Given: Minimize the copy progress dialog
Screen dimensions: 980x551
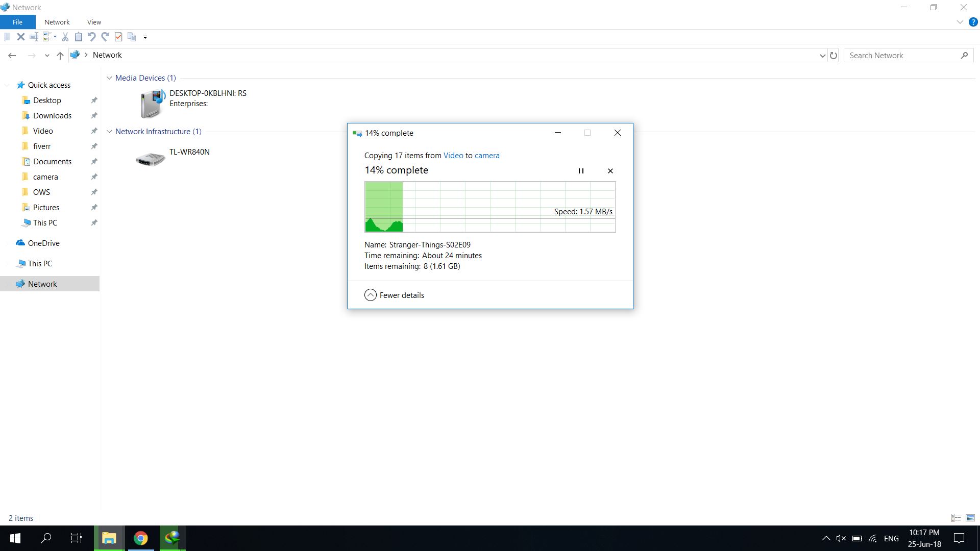Looking at the screenshot, I should tap(558, 133).
